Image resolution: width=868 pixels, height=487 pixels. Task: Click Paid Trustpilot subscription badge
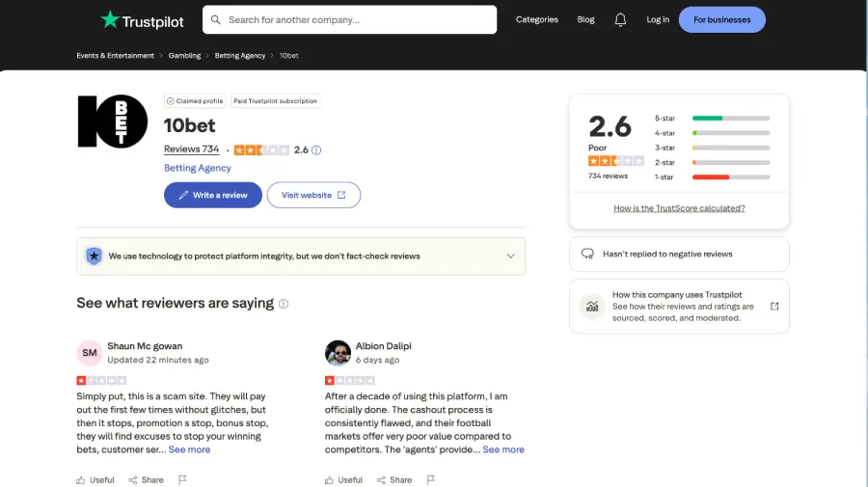pyautogui.click(x=275, y=100)
